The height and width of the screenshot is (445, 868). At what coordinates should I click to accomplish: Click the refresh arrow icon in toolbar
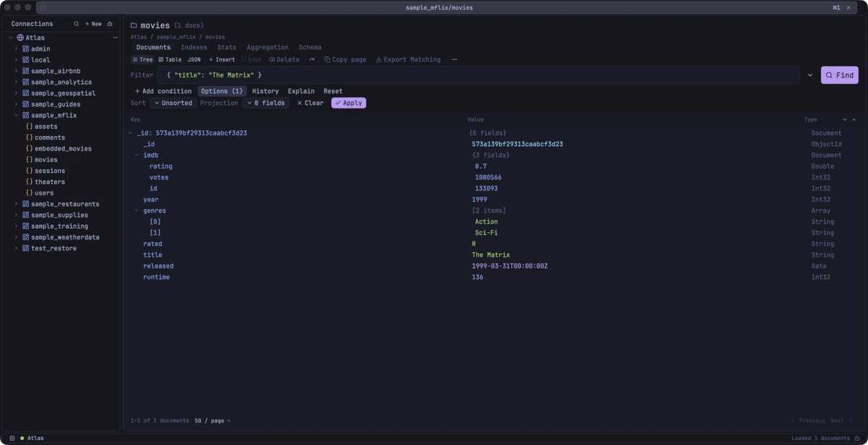(x=312, y=60)
